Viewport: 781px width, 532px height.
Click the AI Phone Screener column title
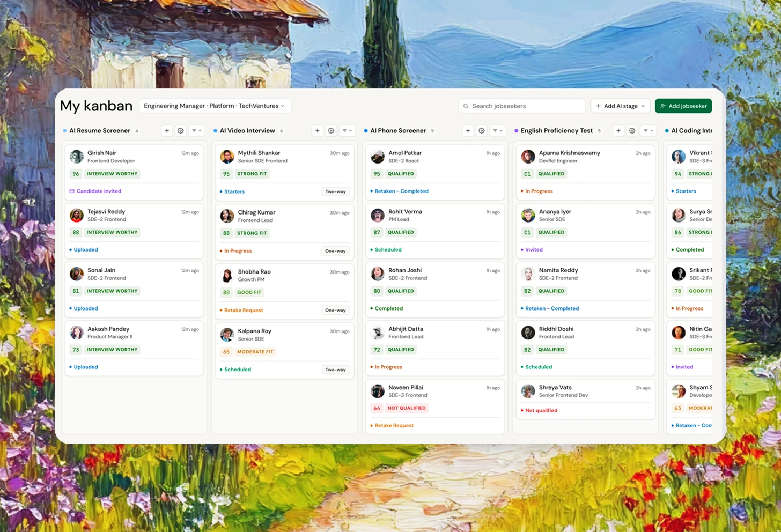pyautogui.click(x=398, y=131)
